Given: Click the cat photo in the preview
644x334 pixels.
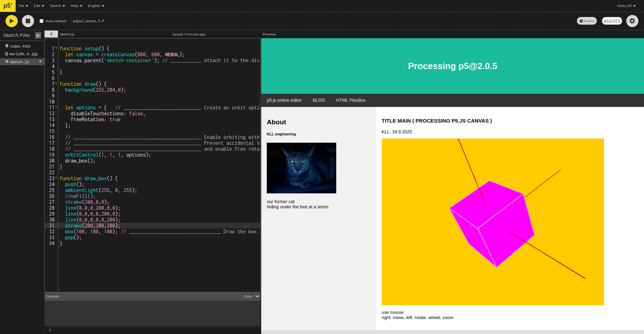Looking at the screenshot, I should pos(301,168).
